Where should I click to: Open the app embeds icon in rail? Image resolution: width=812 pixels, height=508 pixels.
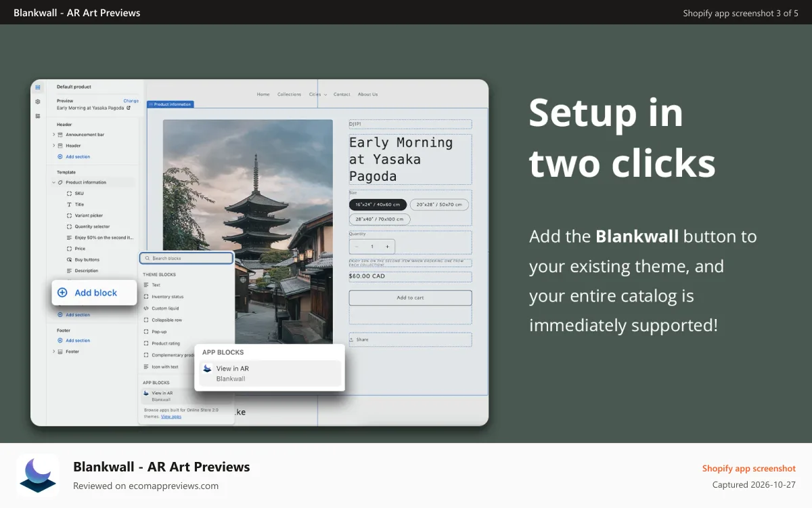[38, 116]
